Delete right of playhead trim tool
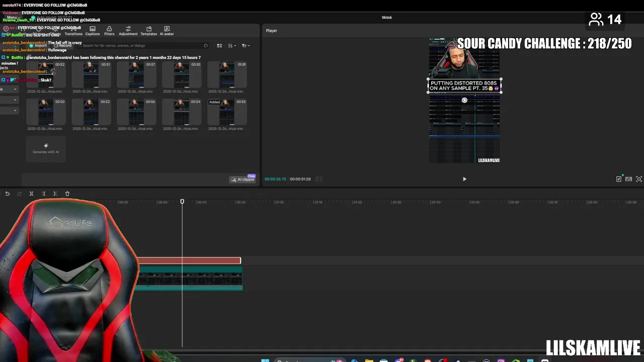This screenshot has width=644, height=362. (55, 194)
